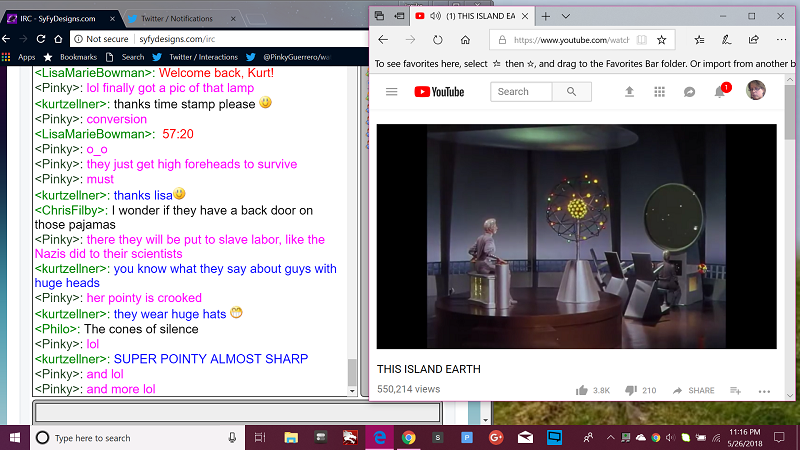
Task: Click IRC chat scrollbar down arrow
Action: click(352, 391)
